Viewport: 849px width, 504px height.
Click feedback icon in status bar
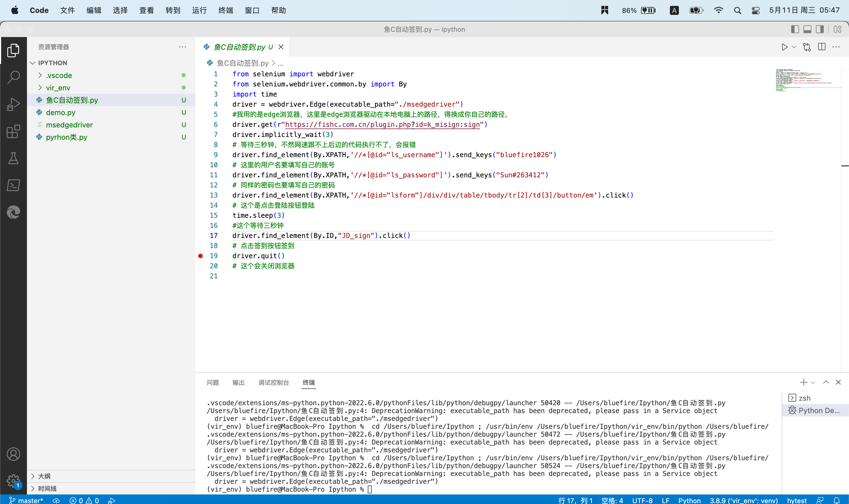coord(820,500)
